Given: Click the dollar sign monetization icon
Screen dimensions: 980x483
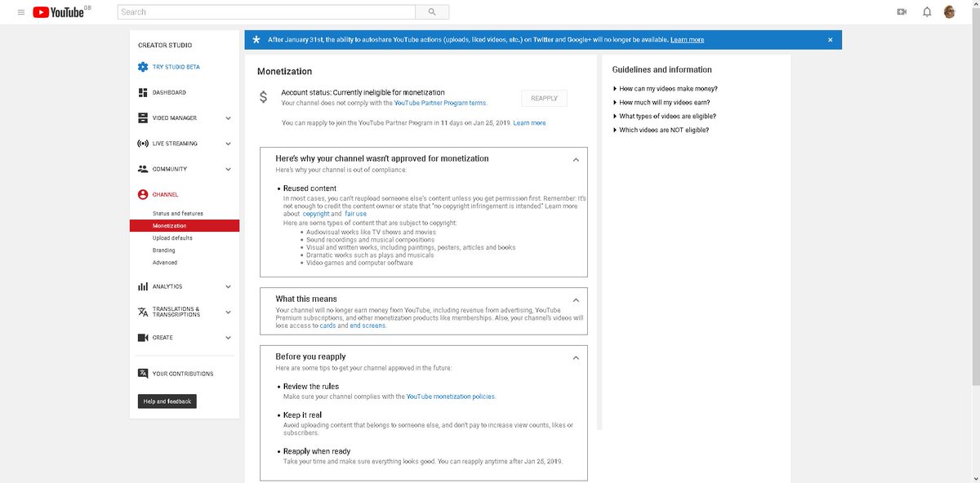Looking at the screenshot, I should [x=263, y=97].
